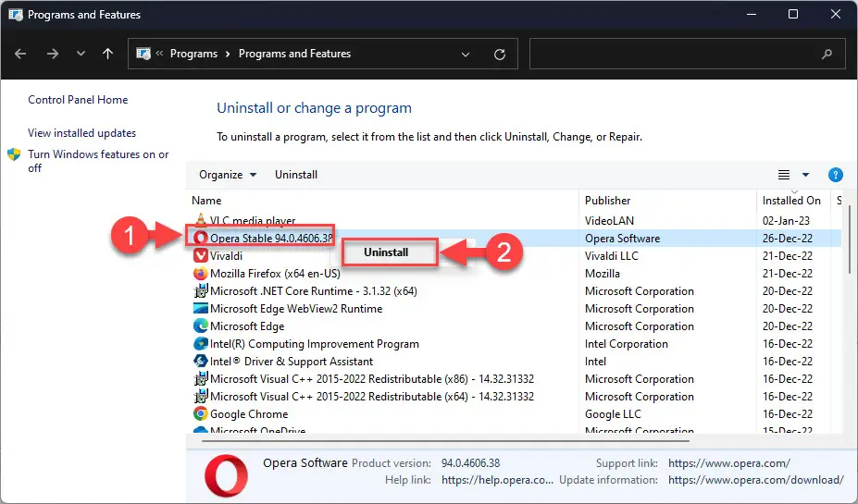Open the https://www.opera.com/ support link

click(x=728, y=463)
